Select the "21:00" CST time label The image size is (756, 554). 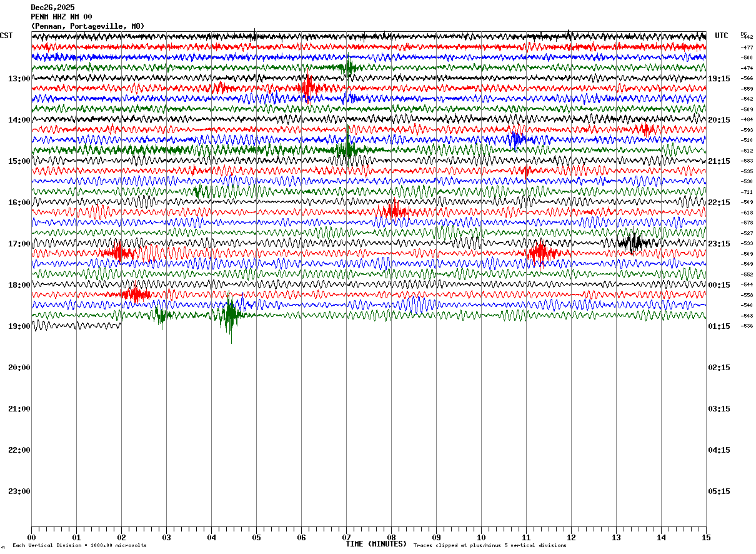coord(19,409)
